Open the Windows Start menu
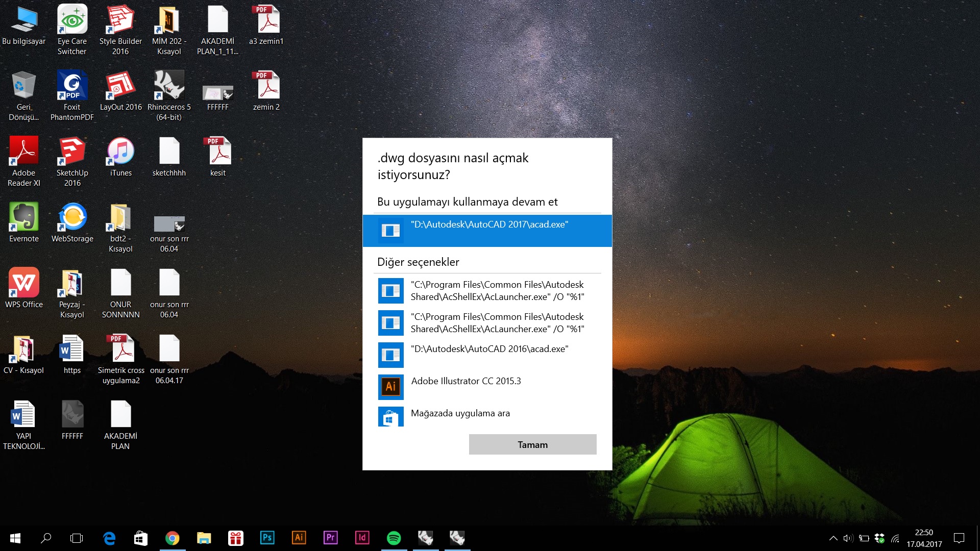 (x=15, y=538)
